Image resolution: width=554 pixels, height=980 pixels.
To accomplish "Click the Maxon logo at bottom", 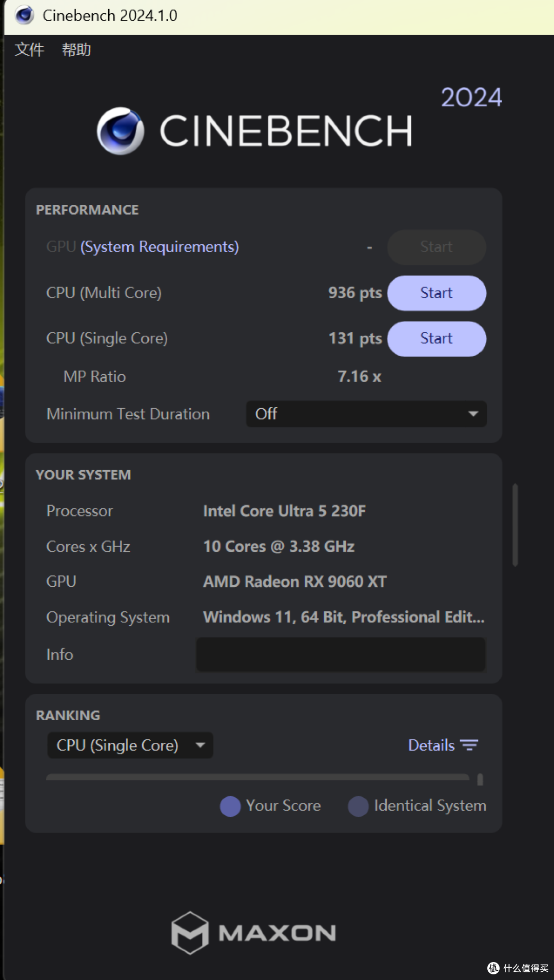I will 253,933.
